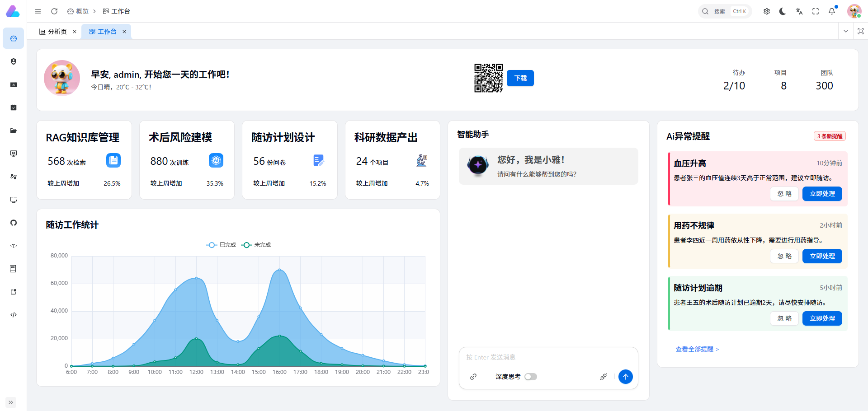Expand the sidebar with double-chevron button

(x=11, y=402)
